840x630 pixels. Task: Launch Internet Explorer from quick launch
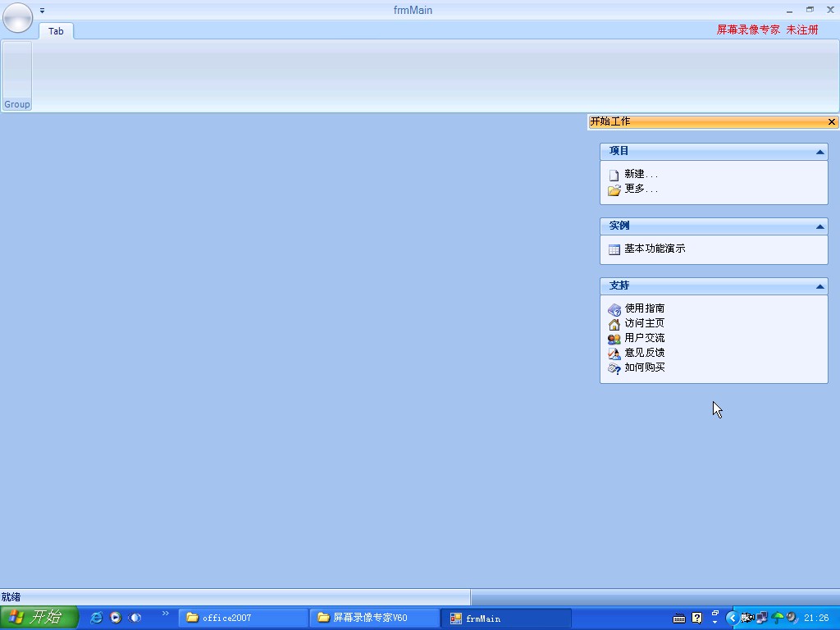coord(96,618)
